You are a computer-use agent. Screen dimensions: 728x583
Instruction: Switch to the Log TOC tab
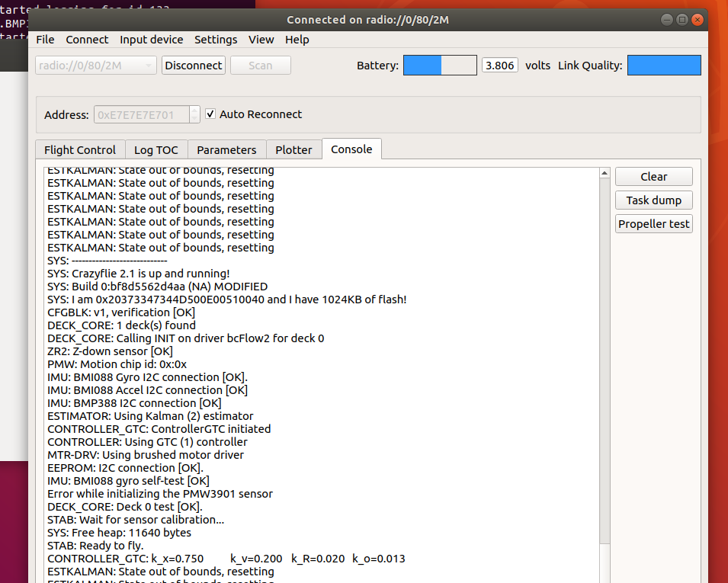pos(156,150)
